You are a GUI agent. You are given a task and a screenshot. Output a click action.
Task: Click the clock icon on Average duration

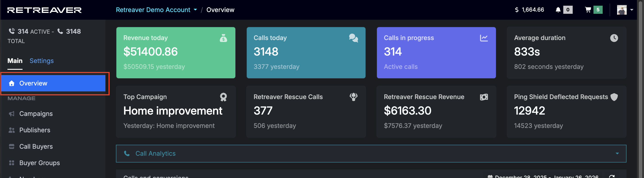click(x=614, y=38)
